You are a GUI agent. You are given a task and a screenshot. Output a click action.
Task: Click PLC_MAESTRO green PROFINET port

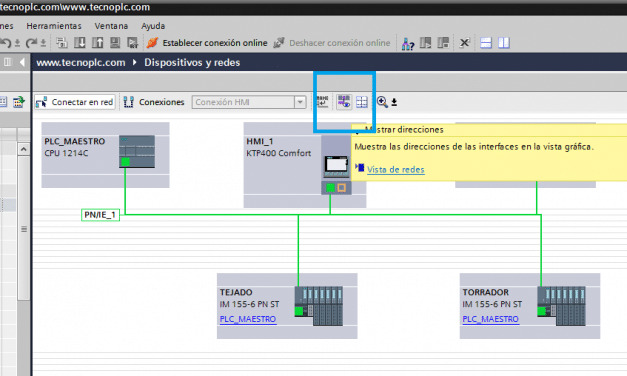[125, 162]
